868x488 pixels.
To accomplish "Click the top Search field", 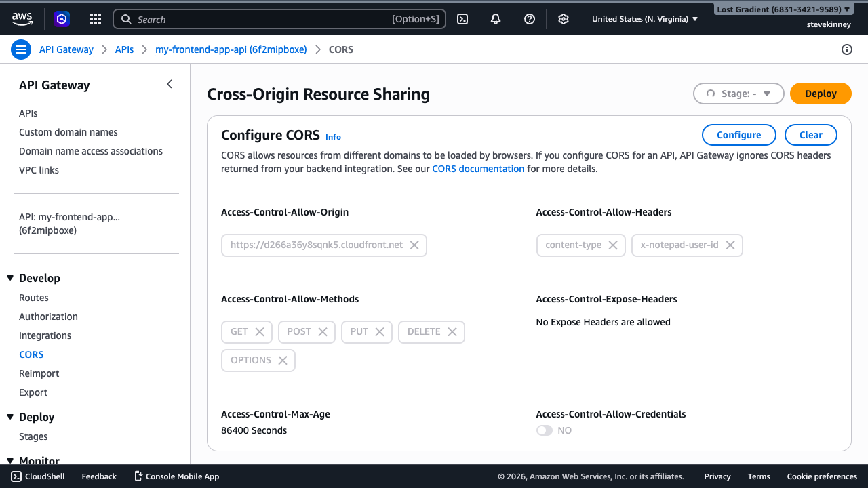I will 279,19.
